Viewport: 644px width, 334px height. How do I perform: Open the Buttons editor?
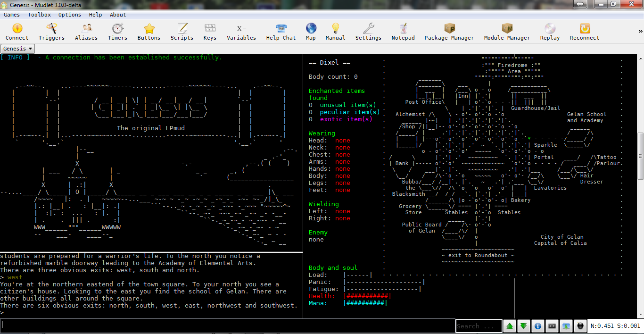[149, 32]
